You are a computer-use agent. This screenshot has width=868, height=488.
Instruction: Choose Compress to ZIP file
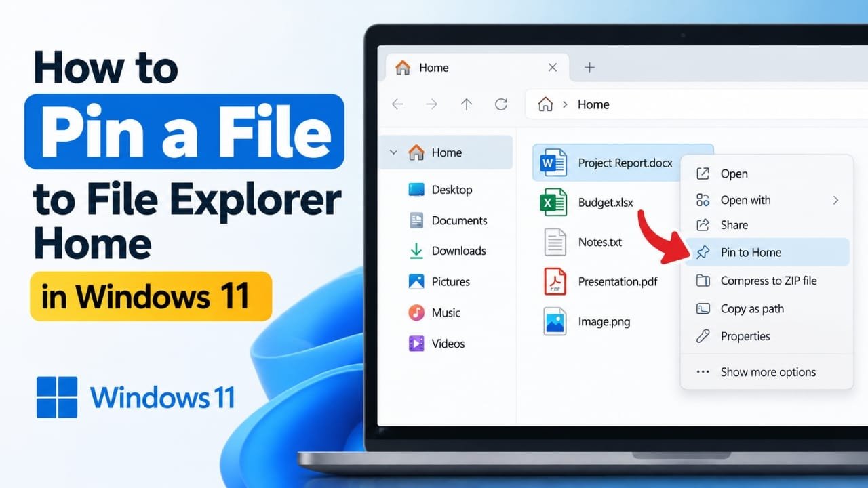click(x=767, y=281)
